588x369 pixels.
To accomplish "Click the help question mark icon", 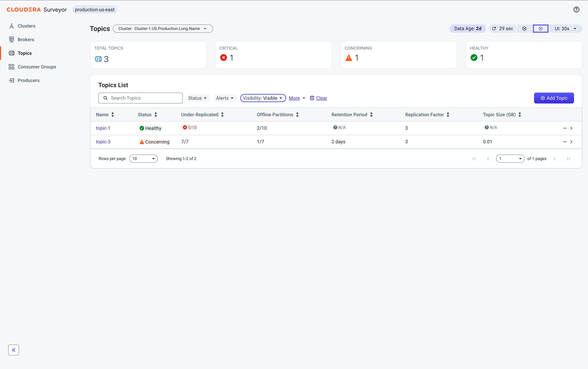I will tap(576, 10).
